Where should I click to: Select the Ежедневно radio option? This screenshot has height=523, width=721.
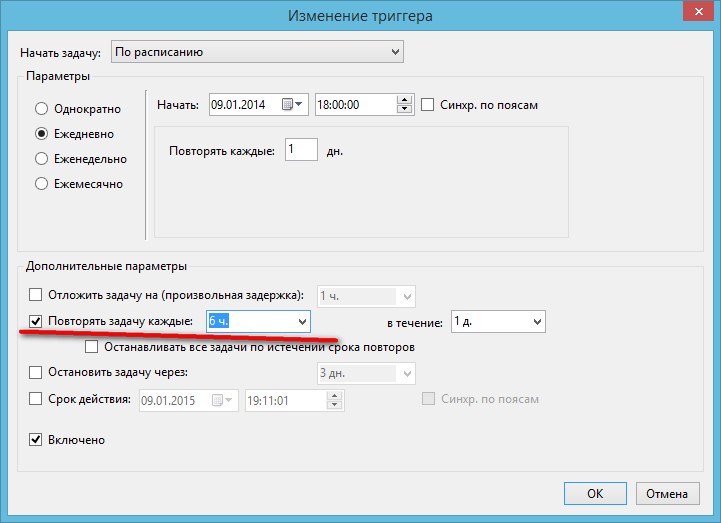click(x=42, y=134)
